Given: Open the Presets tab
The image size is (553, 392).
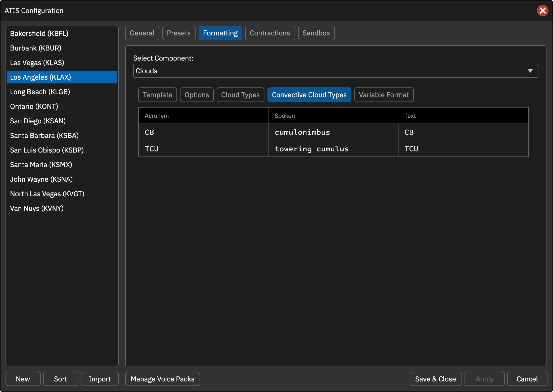Looking at the screenshot, I should pos(179,33).
